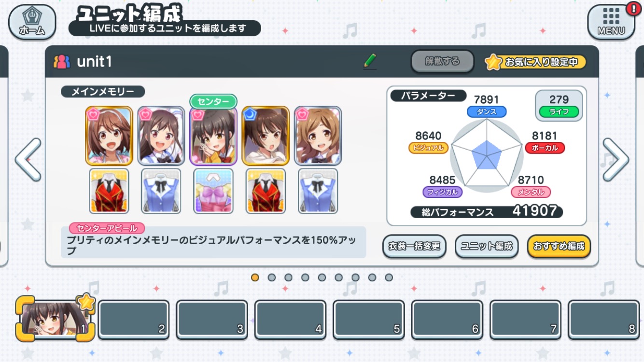
Task: Choose the pink dress costume icon
Action: pos(213,191)
